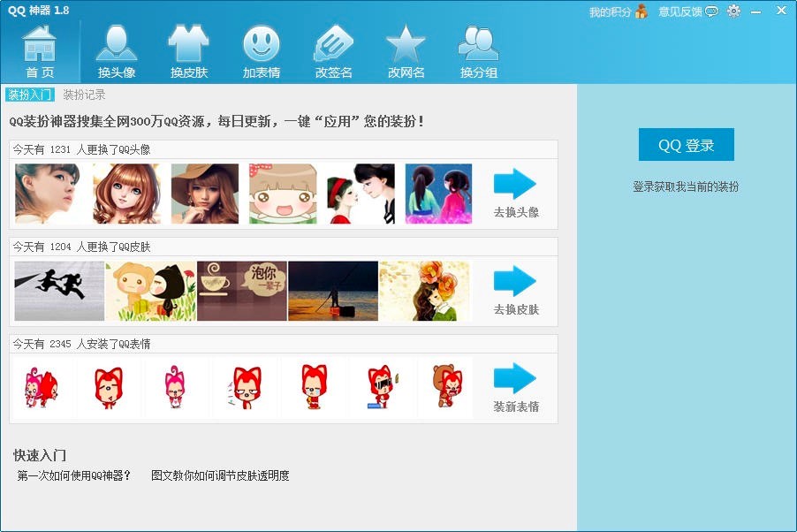Open the 改网名 nickname icon

[405, 49]
